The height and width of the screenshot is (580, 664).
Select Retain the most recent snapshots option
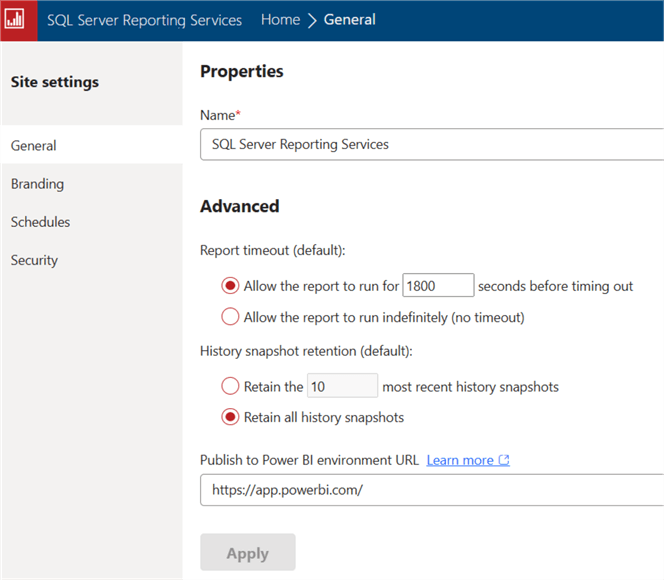click(x=230, y=387)
